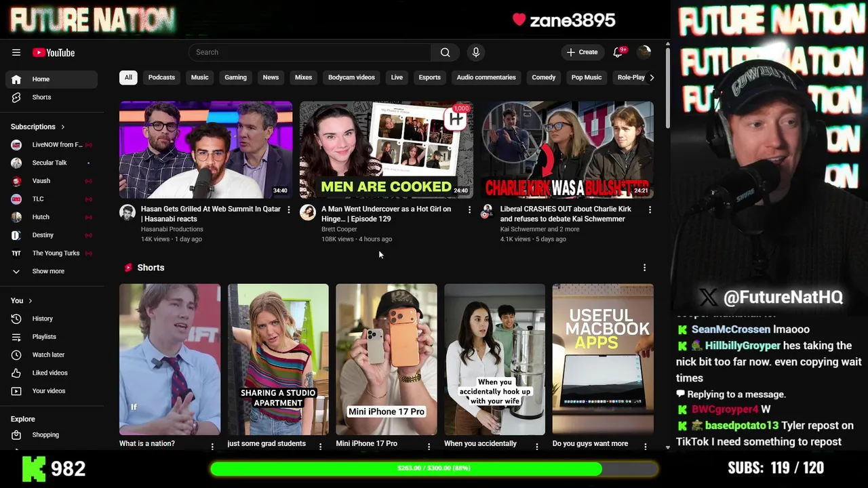Open options menu for Hasan video

pyautogui.click(x=289, y=210)
